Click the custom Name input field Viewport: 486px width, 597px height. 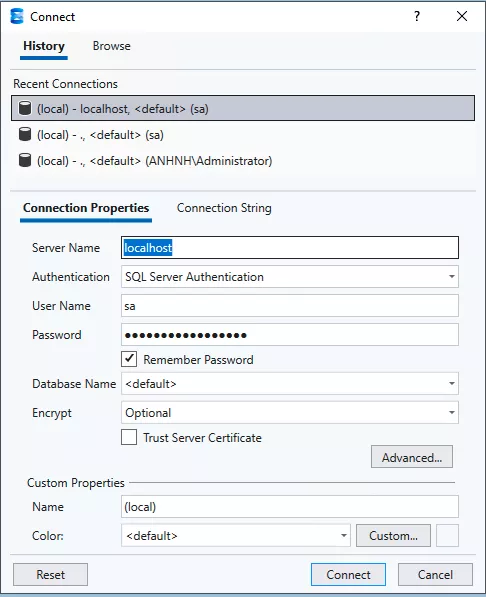pos(290,507)
